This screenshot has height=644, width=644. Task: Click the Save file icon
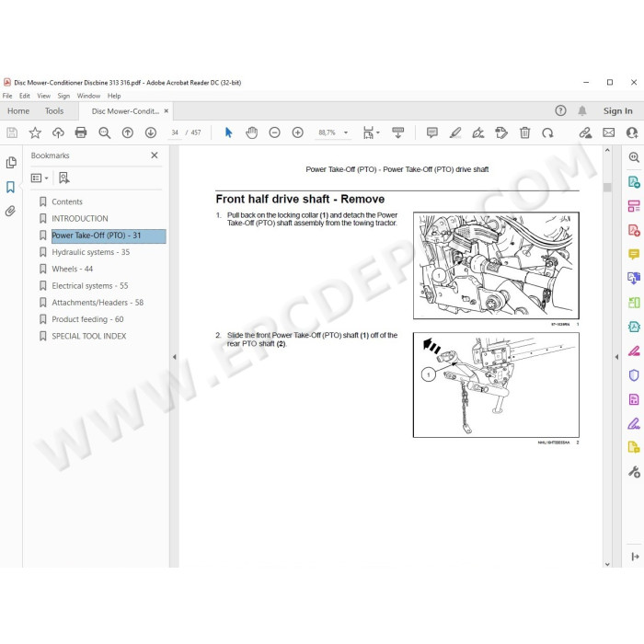12,132
